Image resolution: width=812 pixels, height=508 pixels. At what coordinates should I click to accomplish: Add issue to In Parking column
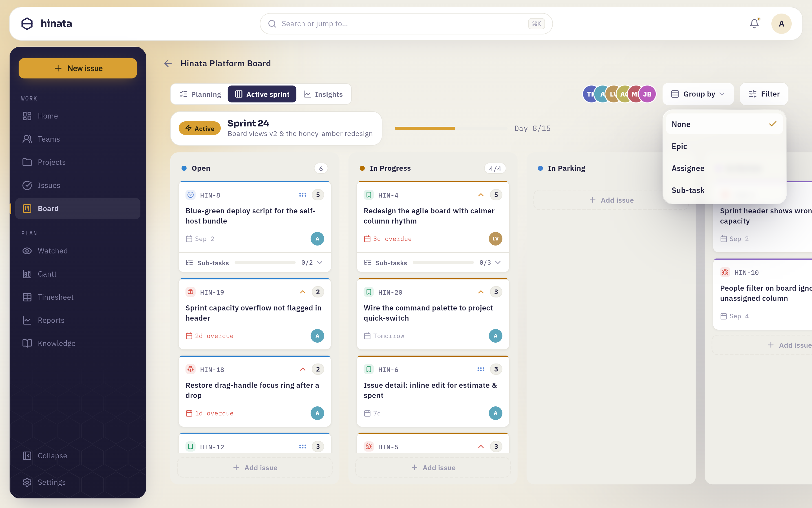point(611,200)
